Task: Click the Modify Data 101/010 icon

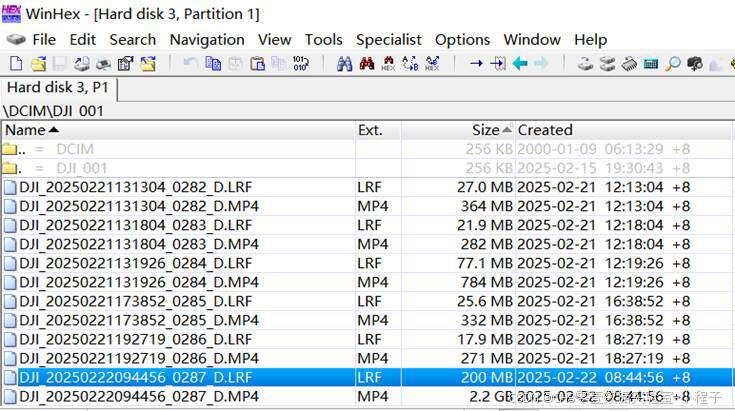Action: coord(300,63)
